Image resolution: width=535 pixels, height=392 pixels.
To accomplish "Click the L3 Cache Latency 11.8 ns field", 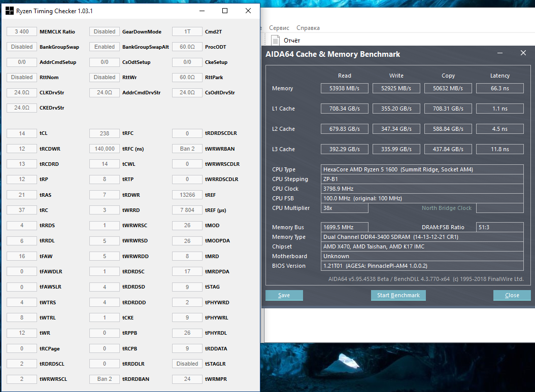I will click(500, 149).
